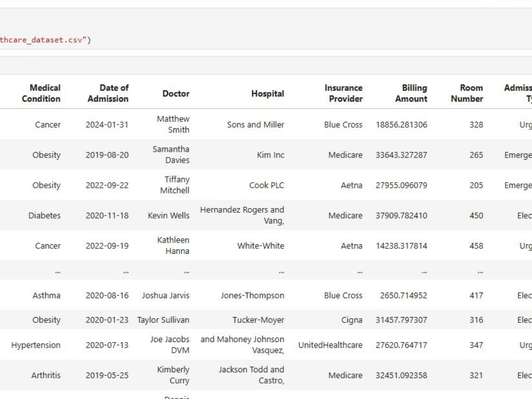Click the date 2019-08-20
Image resolution: width=532 pixels, height=399 pixels.
pyautogui.click(x=107, y=155)
